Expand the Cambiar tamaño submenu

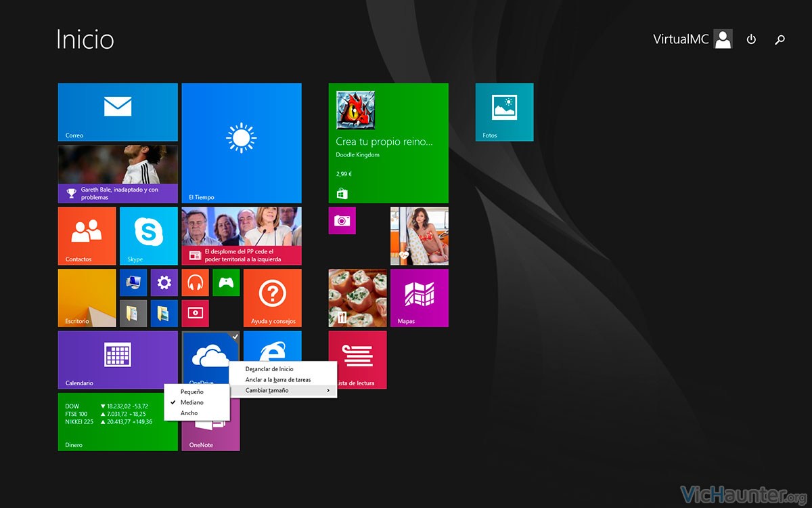(x=283, y=391)
